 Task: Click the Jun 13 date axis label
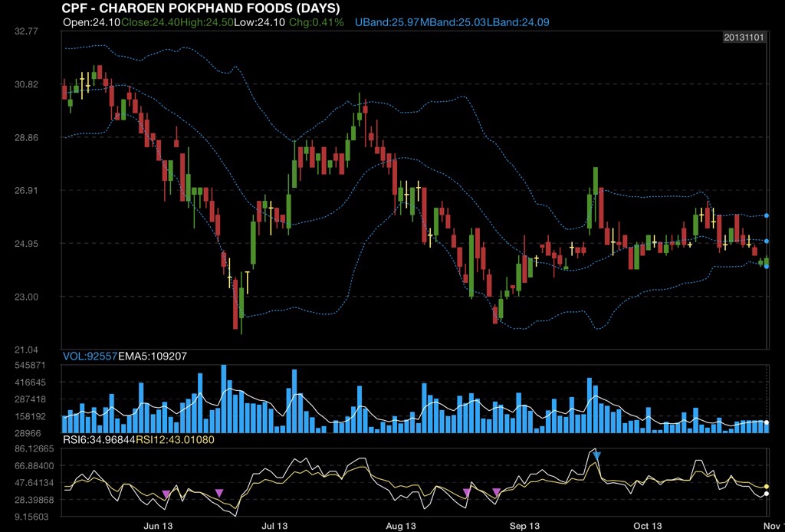coord(158,526)
